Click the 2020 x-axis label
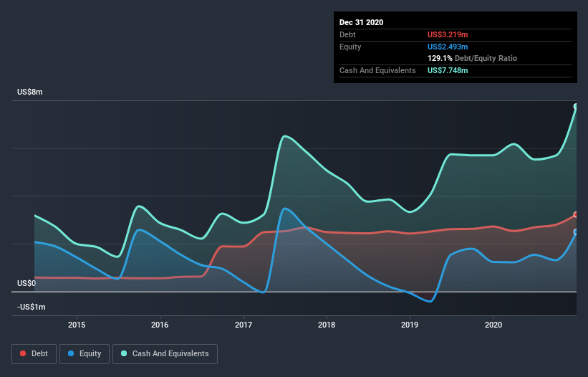Image resolution: width=588 pixels, height=377 pixels. tap(493, 325)
